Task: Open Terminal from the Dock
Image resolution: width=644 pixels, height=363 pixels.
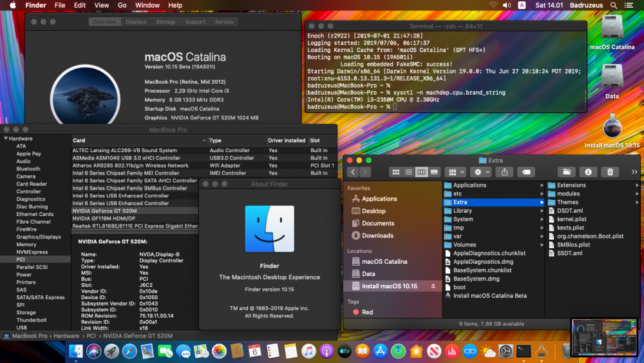Action: (524, 351)
